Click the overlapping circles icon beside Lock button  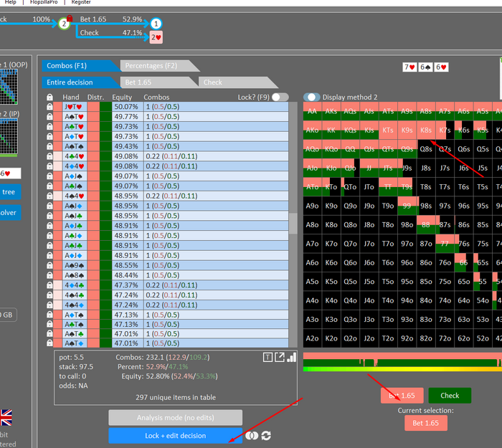click(252, 436)
